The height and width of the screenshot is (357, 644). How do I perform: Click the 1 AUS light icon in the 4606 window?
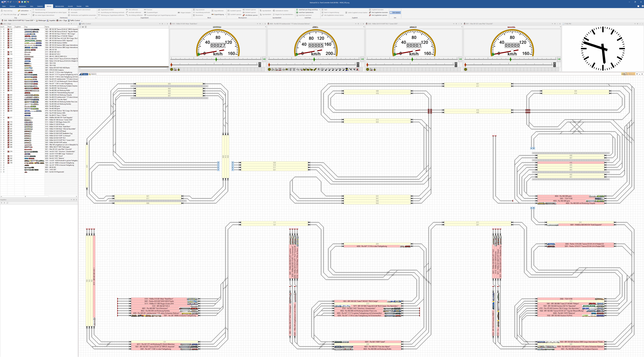coord(290,69)
